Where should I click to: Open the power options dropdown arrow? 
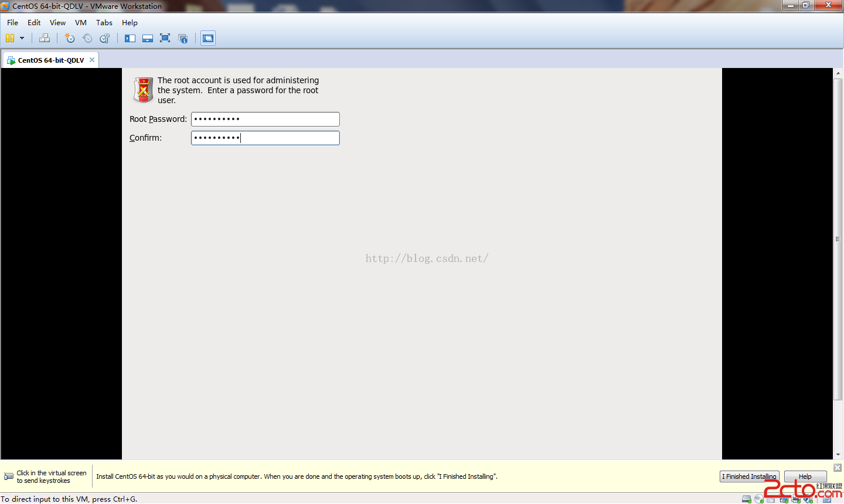pos(22,38)
